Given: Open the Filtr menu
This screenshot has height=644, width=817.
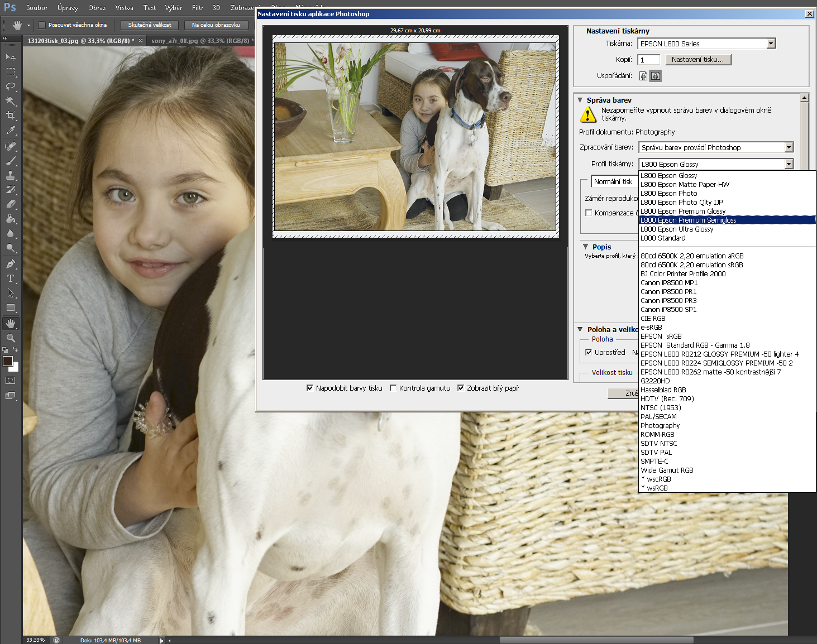Looking at the screenshot, I should [x=197, y=8].
